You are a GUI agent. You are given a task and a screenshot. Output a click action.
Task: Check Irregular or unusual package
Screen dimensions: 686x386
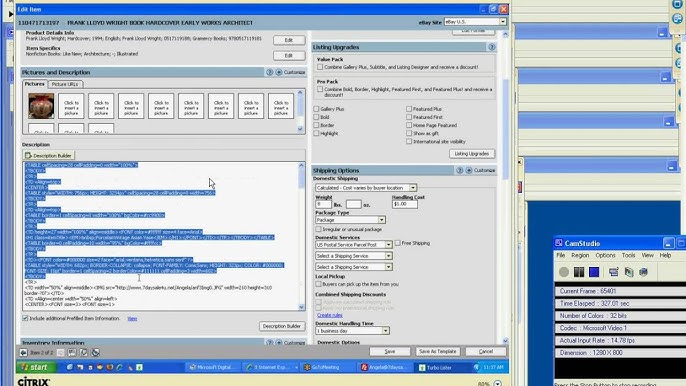click(318, 229)
